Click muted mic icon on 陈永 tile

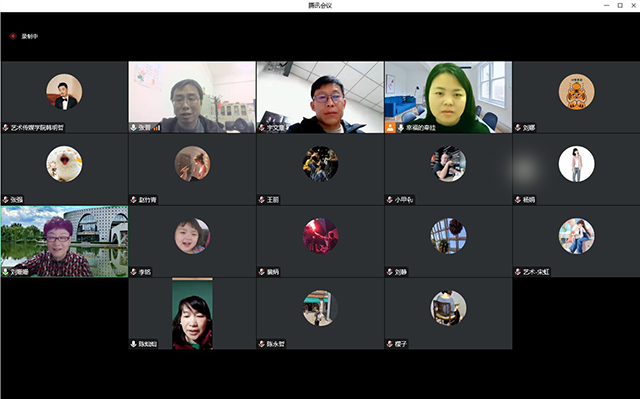262,344
